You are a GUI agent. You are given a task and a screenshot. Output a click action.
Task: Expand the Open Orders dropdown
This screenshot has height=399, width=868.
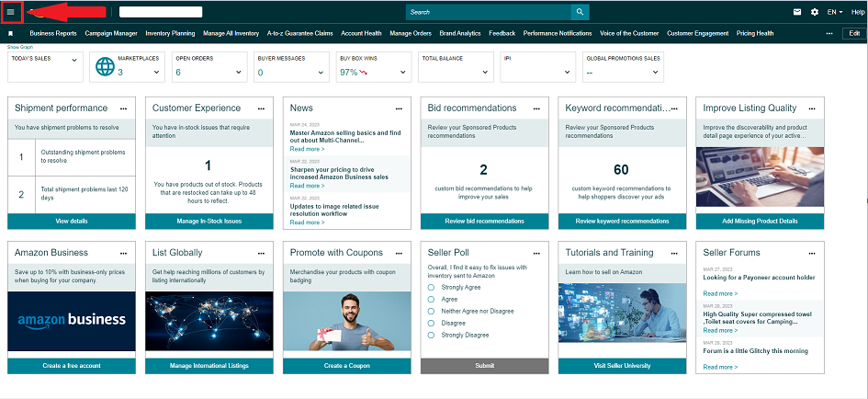click(239, 72)
